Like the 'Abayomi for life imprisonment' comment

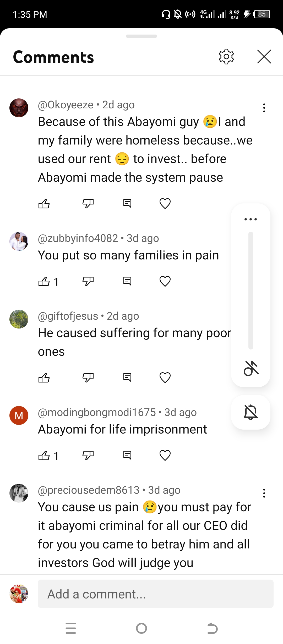(44, 456)
